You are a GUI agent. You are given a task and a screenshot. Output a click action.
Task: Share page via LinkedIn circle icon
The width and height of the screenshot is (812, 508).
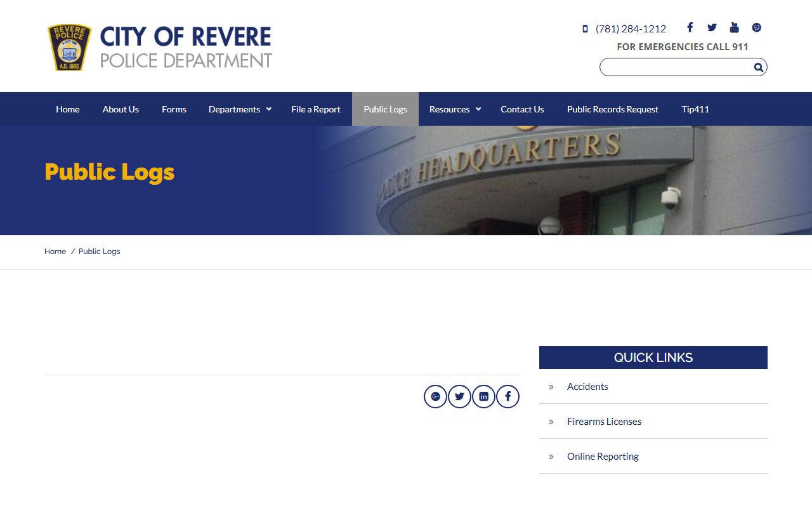click(483, 396)
